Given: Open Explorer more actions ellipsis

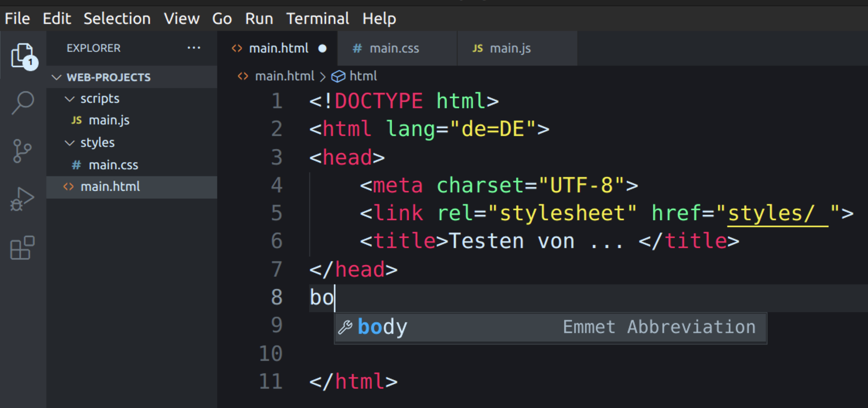Looking at the screenshot, I should pos(194,48).
